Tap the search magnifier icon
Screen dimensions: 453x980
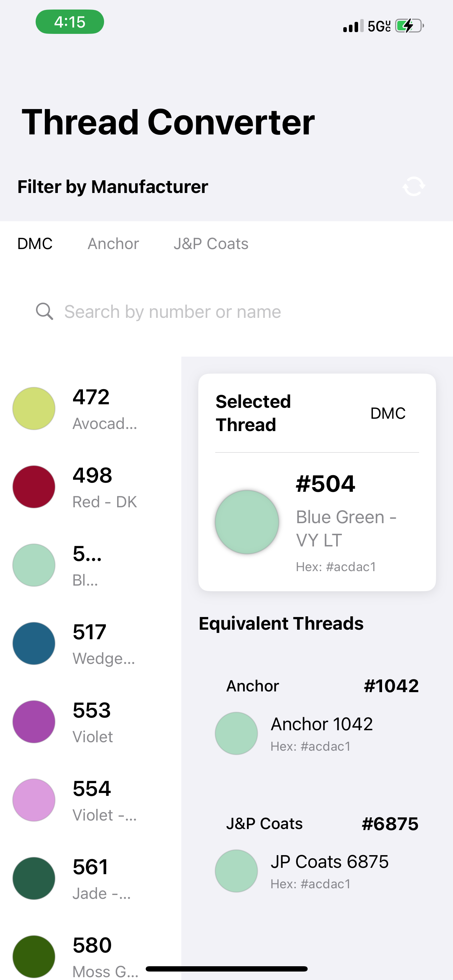(44, 311)
